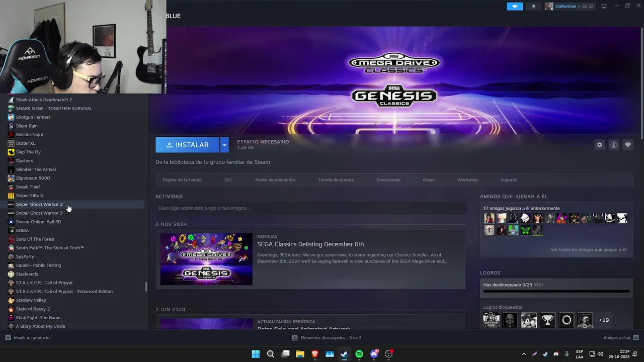Image resolution: width=644 pixels, height=362 pixels.
Task: Click the activity comment input field
Action: 310,208
